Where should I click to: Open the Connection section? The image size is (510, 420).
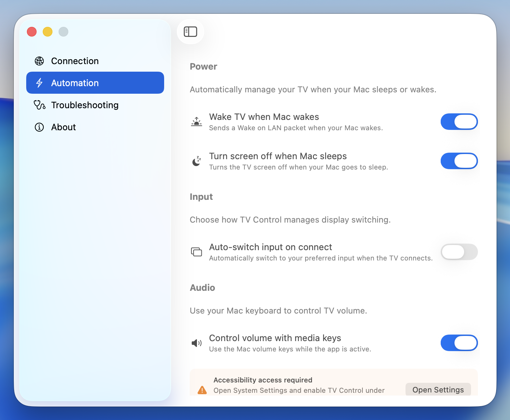coord(95,61)
